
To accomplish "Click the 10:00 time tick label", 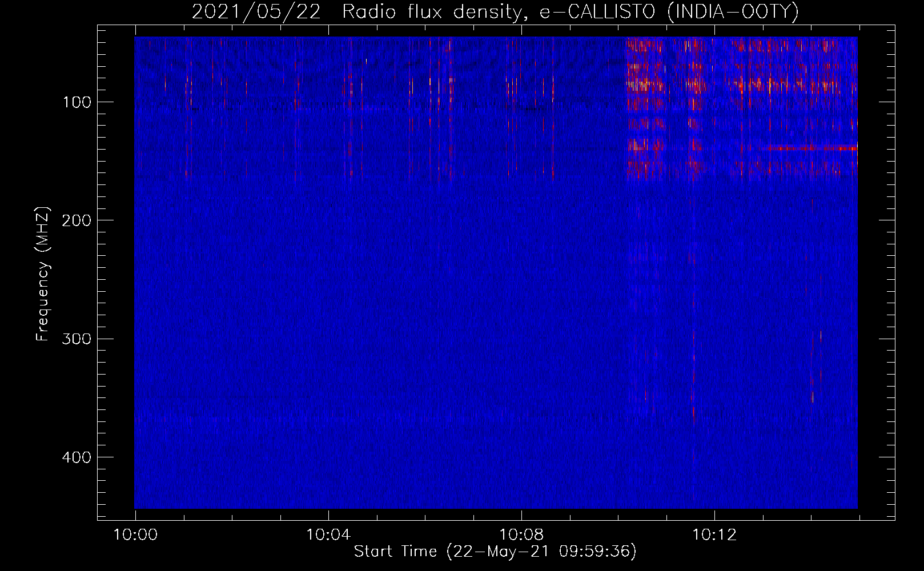I will pyautogui.click(x=136, y=535).
